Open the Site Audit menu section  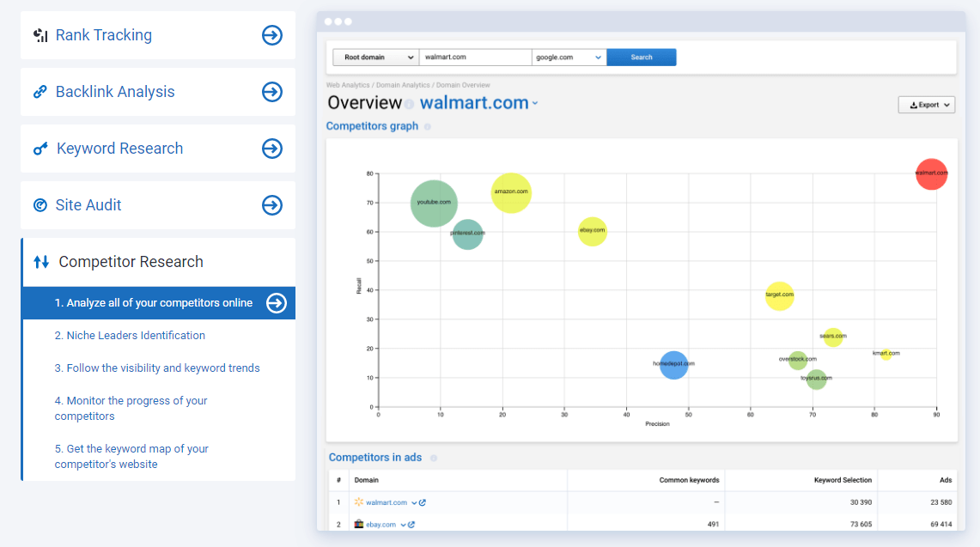158,205
